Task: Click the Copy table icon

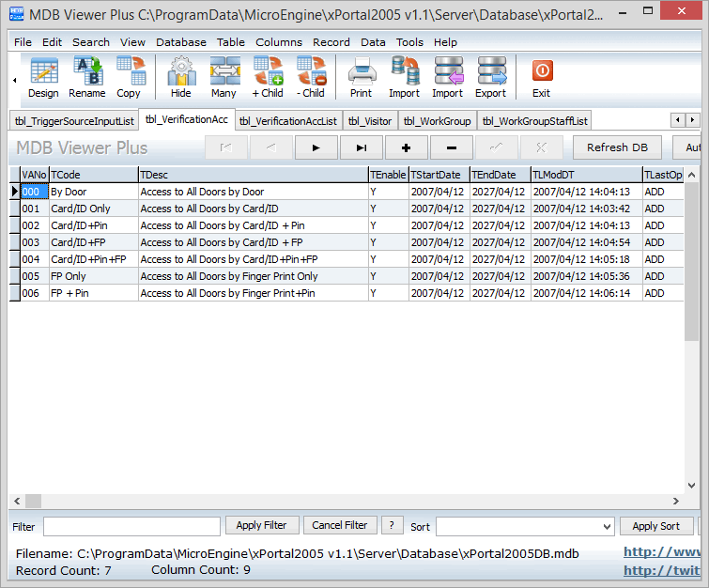Action: pos(129,77)
